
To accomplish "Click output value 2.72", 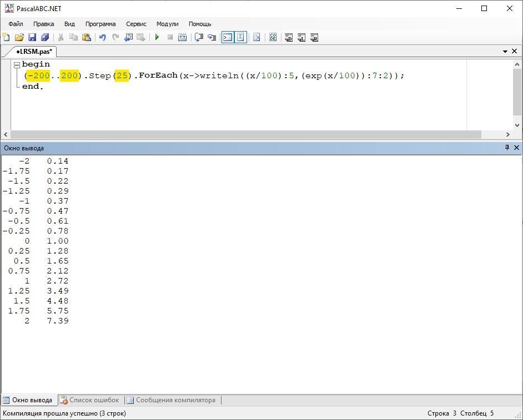I will tap(58, 281).
